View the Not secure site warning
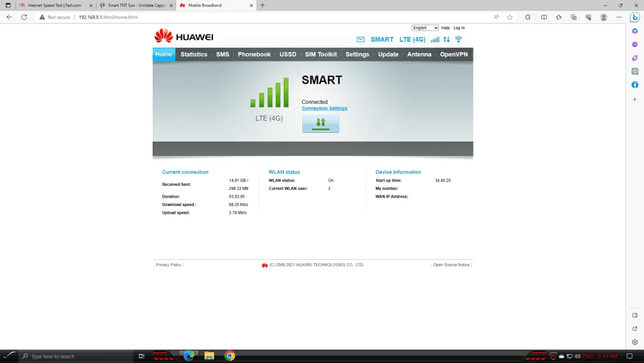644x363 pixels. click(x=55, y=17)
